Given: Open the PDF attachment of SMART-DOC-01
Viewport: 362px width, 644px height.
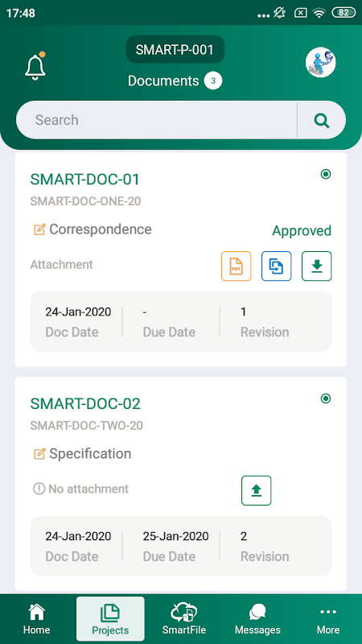Looking at the screenshot, I should (236, 266).
